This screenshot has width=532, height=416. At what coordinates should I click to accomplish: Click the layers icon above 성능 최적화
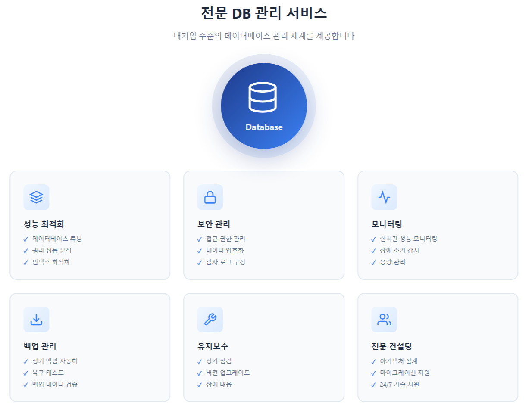36,197
